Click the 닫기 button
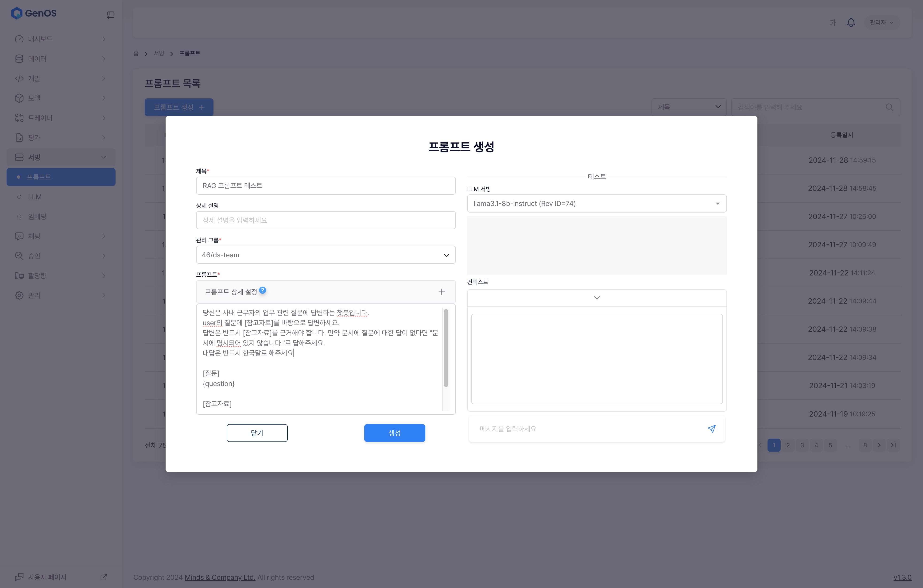This screenshot has height=588, width=923. [257, 433]
